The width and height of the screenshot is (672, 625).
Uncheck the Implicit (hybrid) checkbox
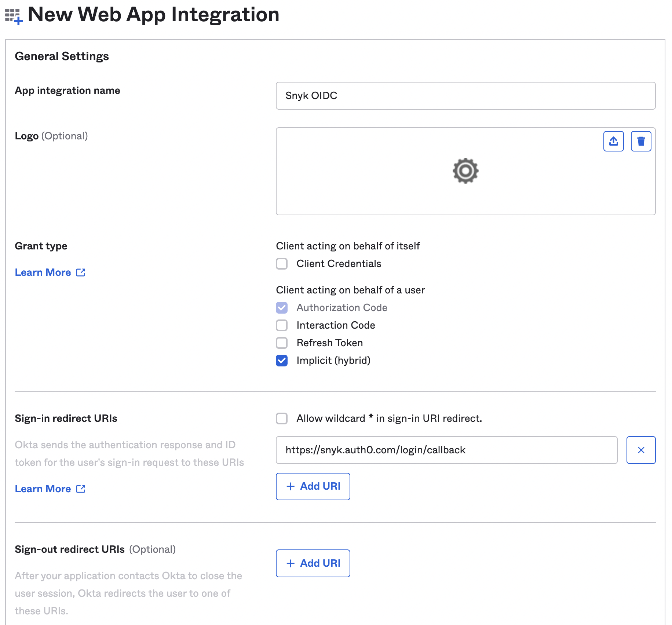pyautogui.click(x=282, y=361)
